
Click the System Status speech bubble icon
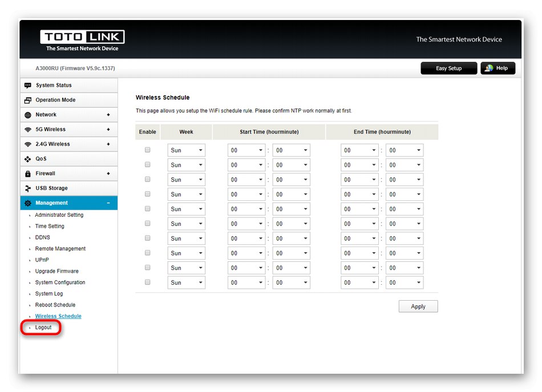[x=27, y=86]
